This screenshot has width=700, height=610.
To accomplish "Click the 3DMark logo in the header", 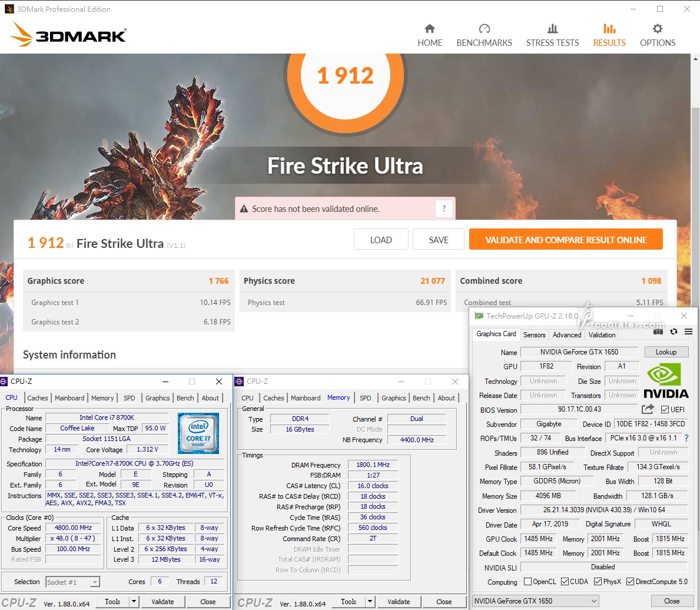I will [x=68, y=35].
